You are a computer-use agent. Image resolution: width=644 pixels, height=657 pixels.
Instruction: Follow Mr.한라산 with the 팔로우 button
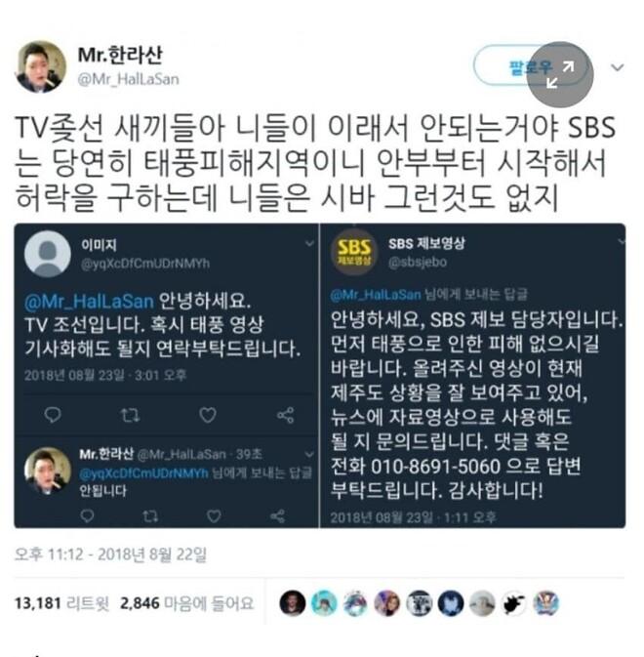531,66
